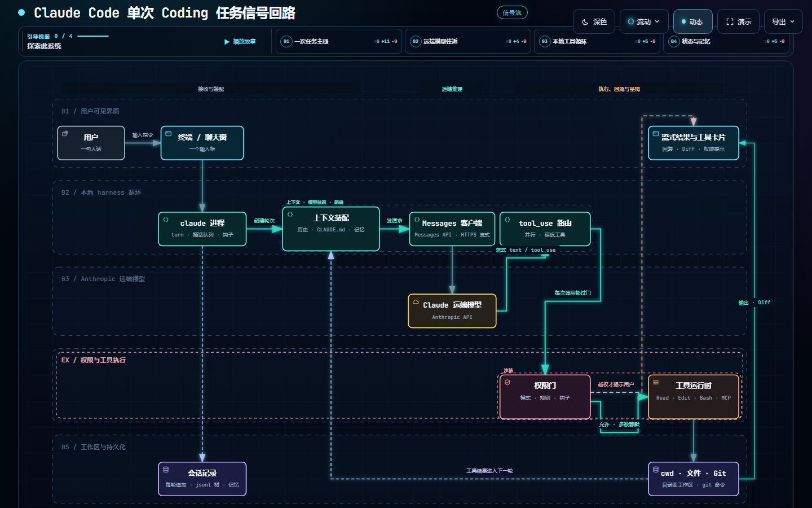Viewport: 812px width, 508px height.
Task: Click the 发请求 edge label
Action: (x=394, y=221)
